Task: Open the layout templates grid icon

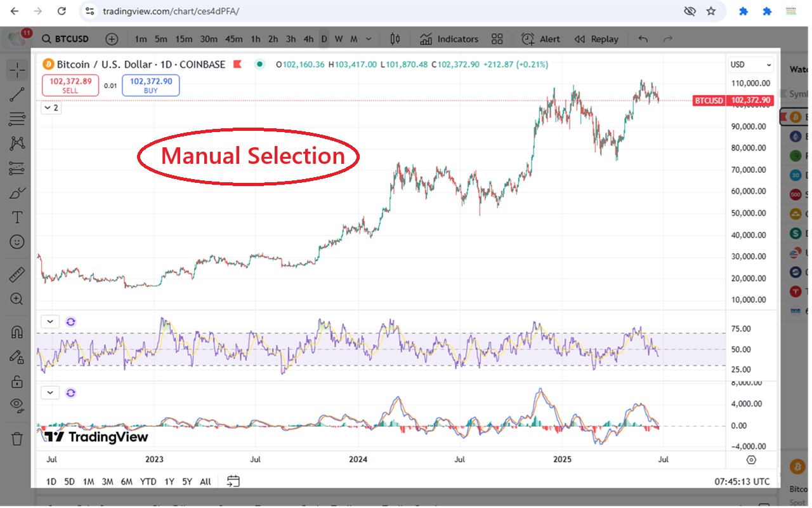Action: click(497, 39)
